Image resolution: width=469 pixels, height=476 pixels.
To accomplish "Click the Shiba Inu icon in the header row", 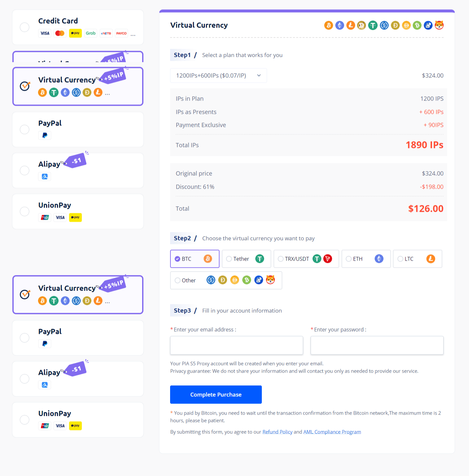I will tap(439, 25).
